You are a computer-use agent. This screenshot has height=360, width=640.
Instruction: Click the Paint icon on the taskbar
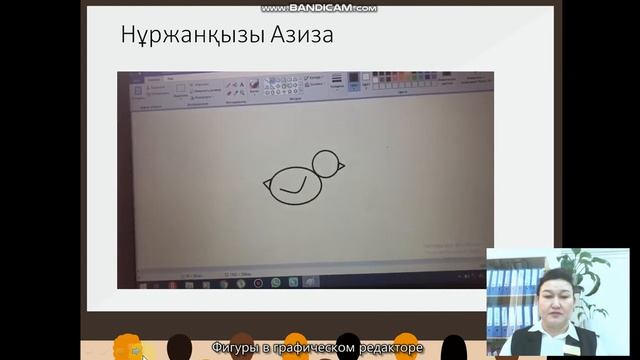(311, 282)
